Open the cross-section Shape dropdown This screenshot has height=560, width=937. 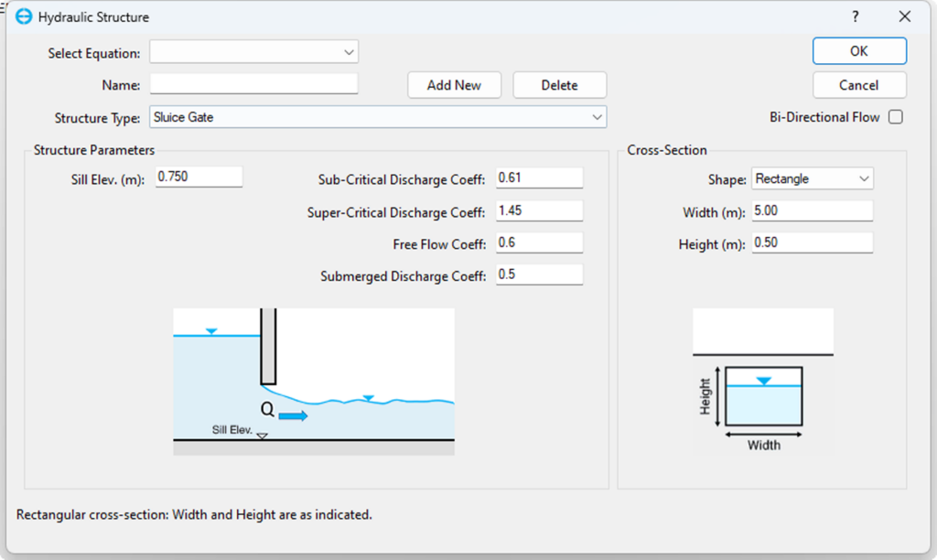click(x=812, y=179)
